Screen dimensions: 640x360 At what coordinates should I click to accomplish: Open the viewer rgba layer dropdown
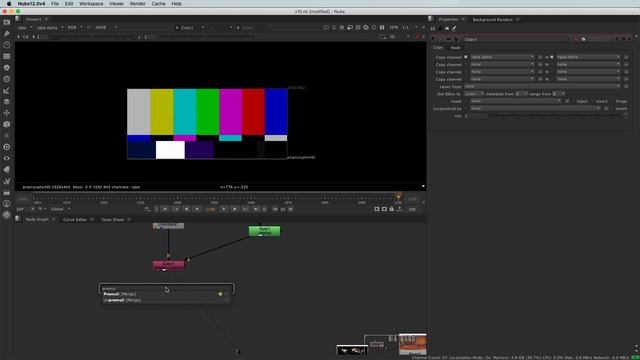[25, 27]
